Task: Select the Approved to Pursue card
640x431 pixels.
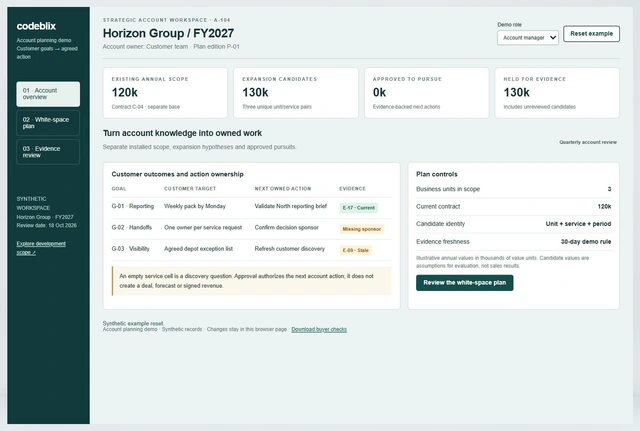Action: 427,93
